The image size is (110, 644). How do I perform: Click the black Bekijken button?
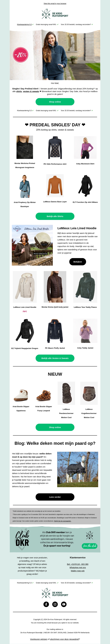[78, 262]
